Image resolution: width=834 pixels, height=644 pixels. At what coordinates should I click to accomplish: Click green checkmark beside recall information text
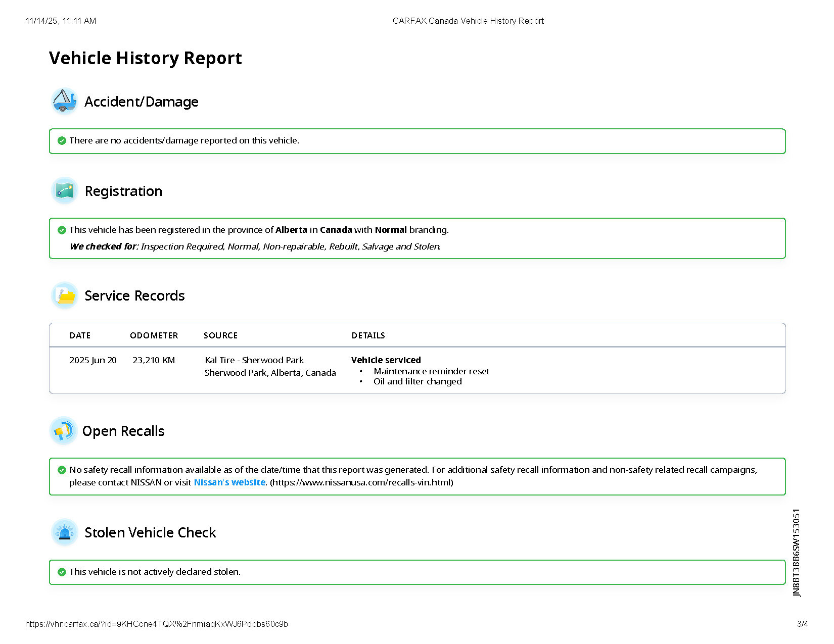[62, 470]
